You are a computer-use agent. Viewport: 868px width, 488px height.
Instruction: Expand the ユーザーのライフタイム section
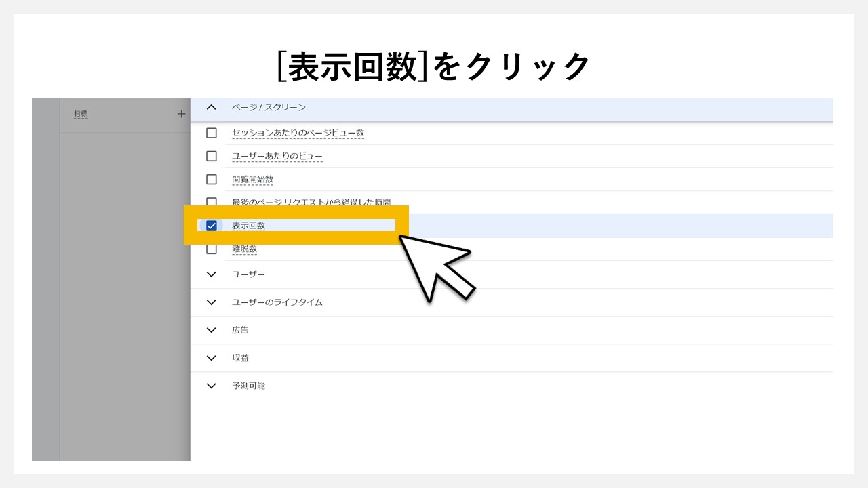211,302
